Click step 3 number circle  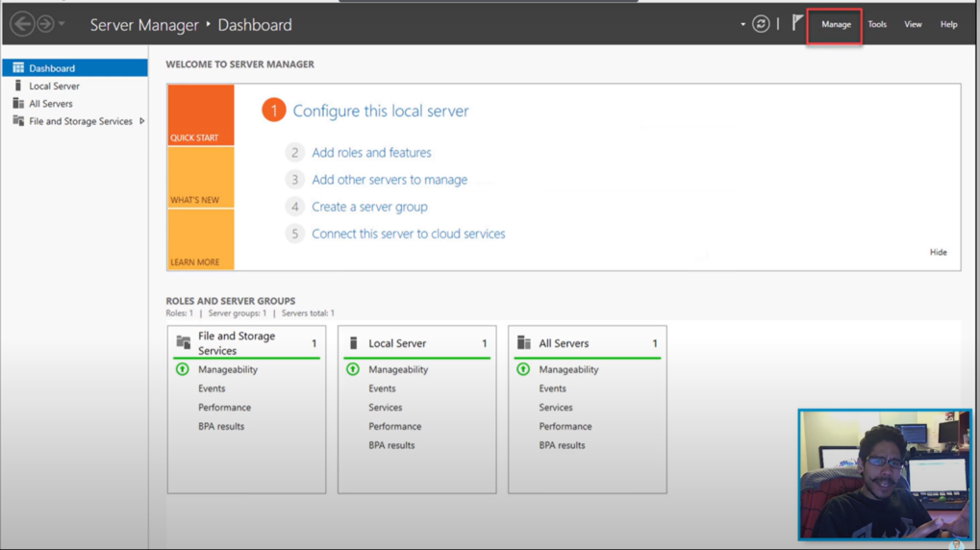point(295,180)
